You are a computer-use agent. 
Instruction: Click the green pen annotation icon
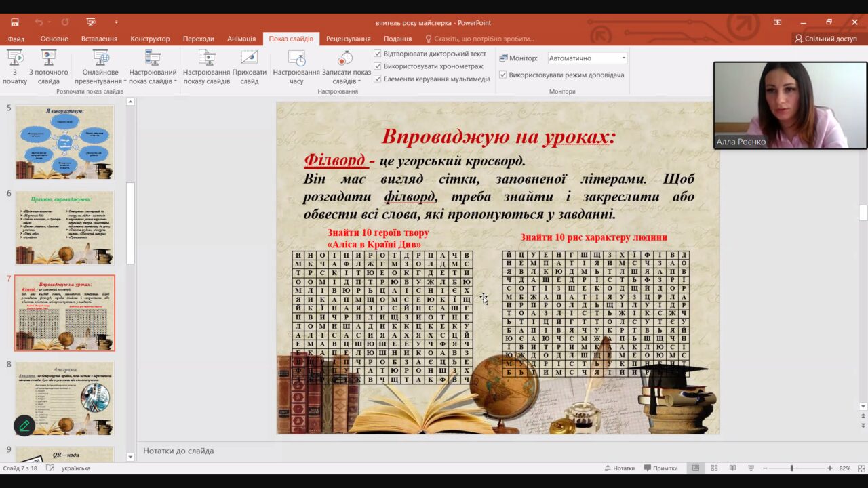24,425
